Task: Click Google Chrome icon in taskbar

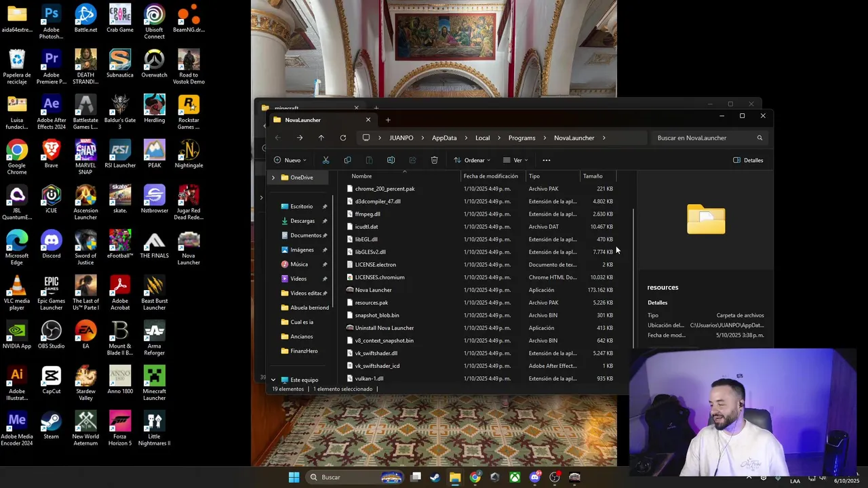Action: [475, 477]
